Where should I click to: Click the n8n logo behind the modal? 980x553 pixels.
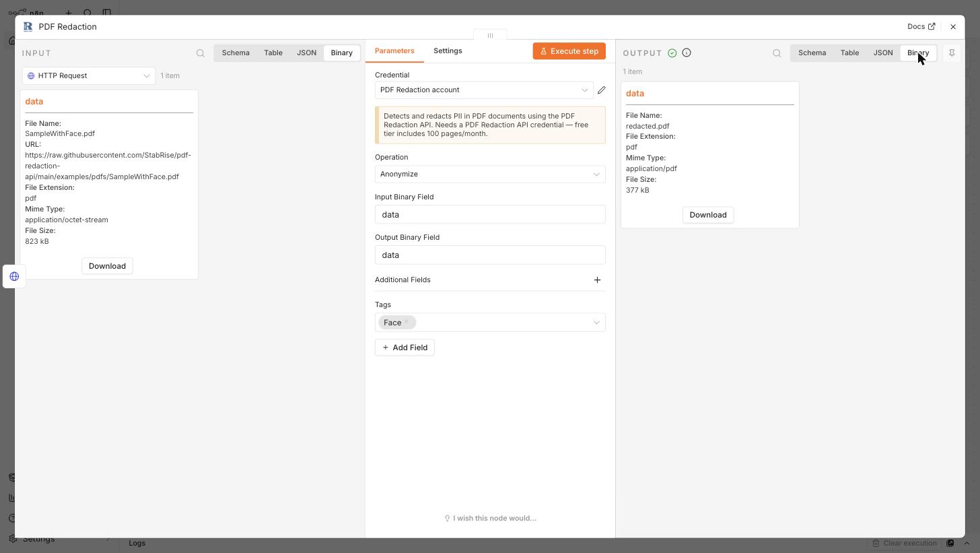point(26,13)
